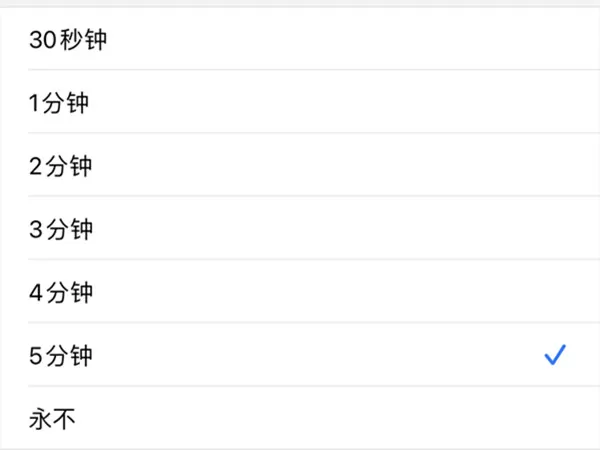Change the timeout to three minutes
Image resolution: width=600 pixels, height=450 pixels.
click(300, 228)
